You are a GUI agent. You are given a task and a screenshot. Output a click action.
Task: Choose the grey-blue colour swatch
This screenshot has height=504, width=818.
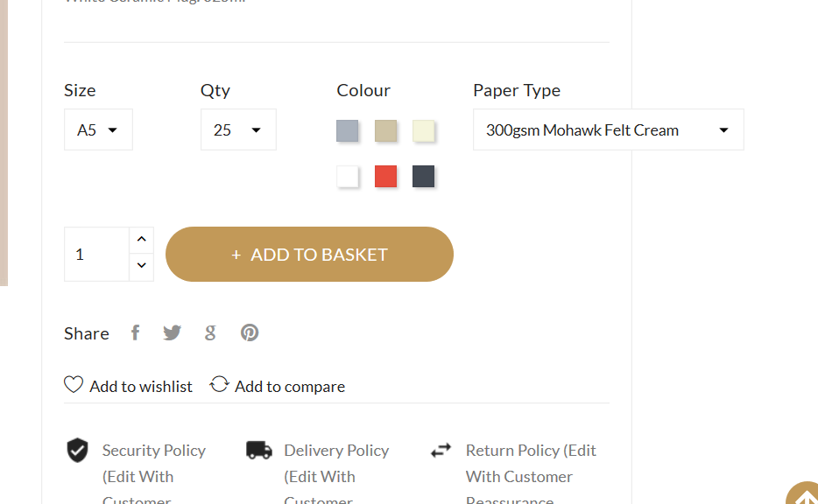[348, 131]
